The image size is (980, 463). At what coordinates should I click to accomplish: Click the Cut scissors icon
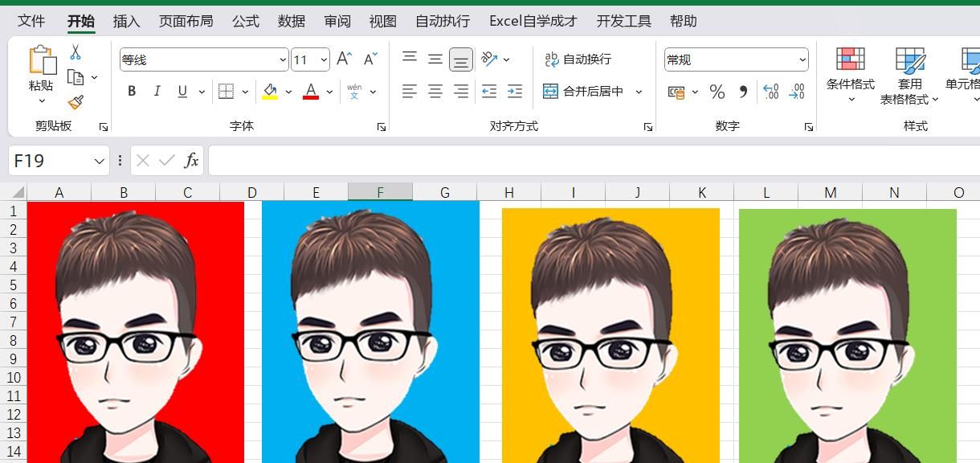click(x=76, y=52)
